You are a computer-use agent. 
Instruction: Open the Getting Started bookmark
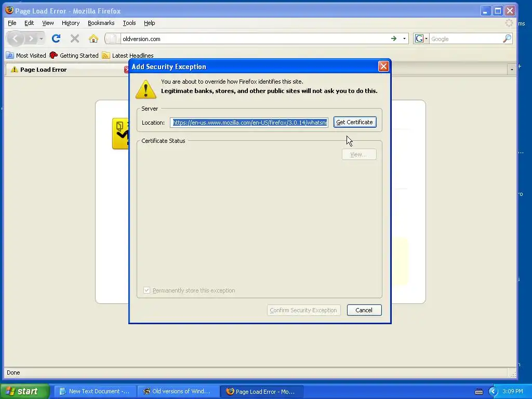point(74,55)
